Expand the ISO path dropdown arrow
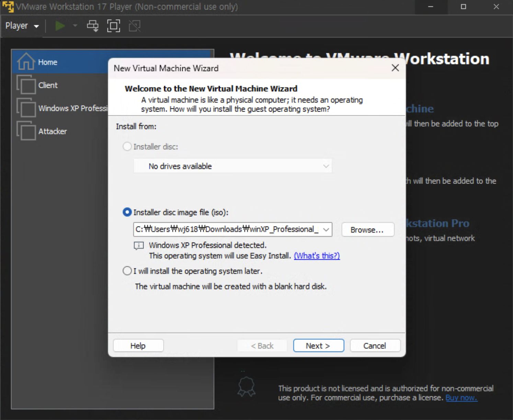The height and width of the screenshot is (420, 513). click(x=326, y=229)
